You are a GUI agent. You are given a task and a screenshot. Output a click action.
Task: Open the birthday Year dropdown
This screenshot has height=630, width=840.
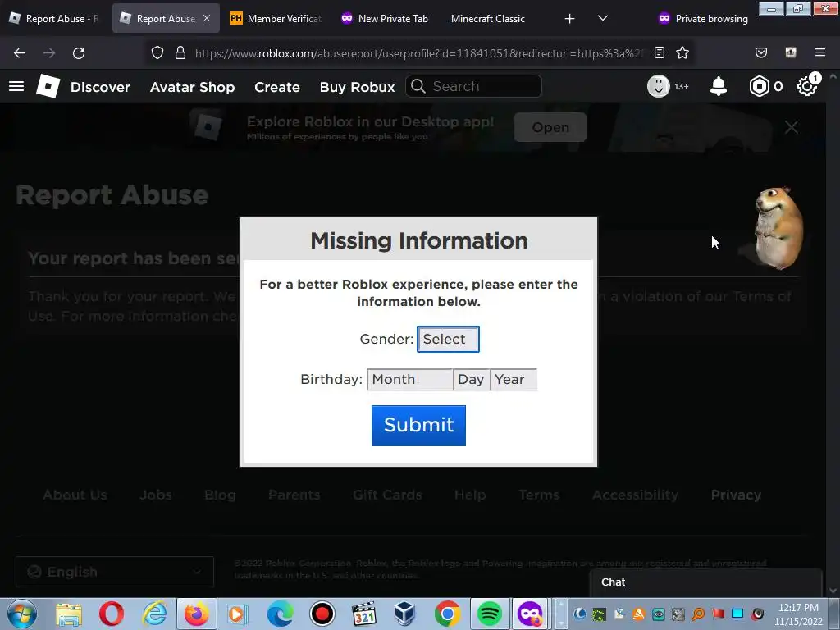(x=514, y=379)
